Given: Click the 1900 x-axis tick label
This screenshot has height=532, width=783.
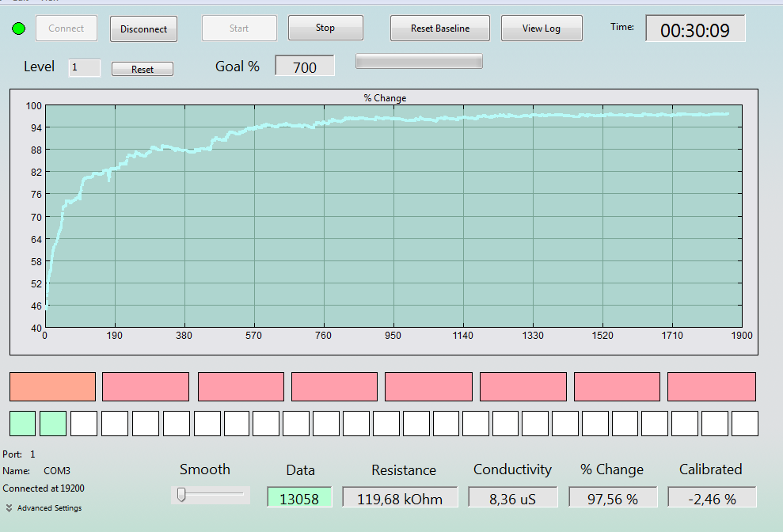Looking at the screenshot, I should 742,336.
